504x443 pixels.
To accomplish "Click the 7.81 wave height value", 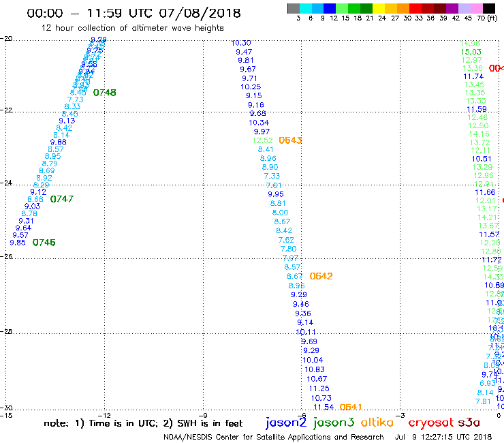I will [483, 401].
